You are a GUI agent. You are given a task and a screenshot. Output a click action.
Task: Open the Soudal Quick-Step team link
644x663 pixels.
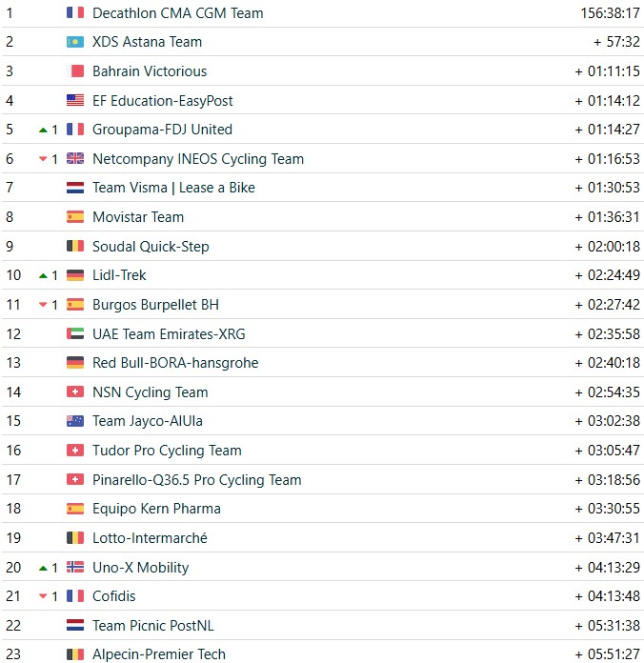(x=151, y=247)
